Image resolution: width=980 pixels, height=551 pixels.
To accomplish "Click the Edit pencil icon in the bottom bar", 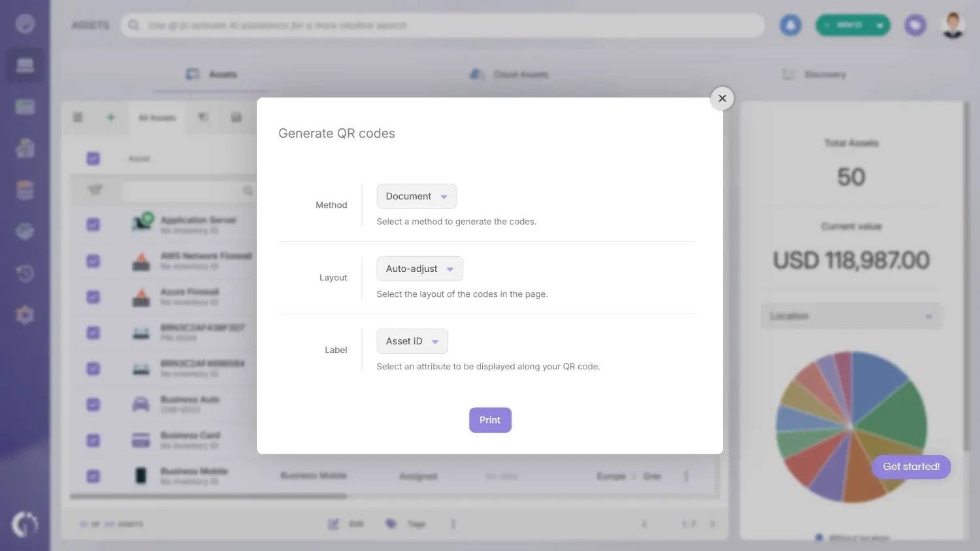I will pyautogui.click(x=334, y=523).
